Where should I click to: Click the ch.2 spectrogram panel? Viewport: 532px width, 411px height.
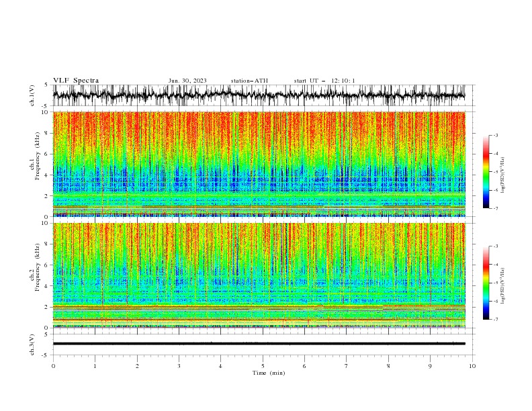point(259,275)
